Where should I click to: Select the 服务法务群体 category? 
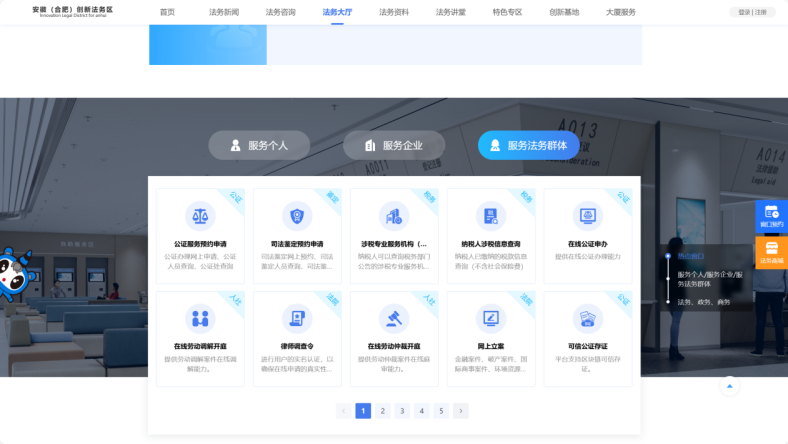(x=528, y=145)
